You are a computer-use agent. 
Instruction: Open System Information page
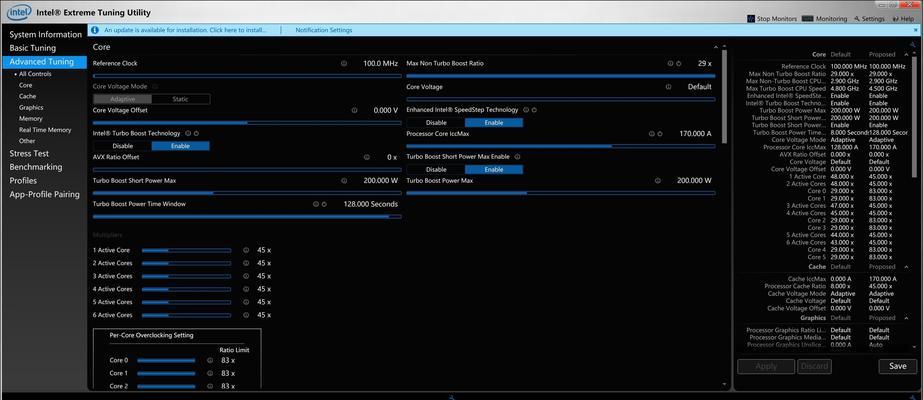coord(45,35)
